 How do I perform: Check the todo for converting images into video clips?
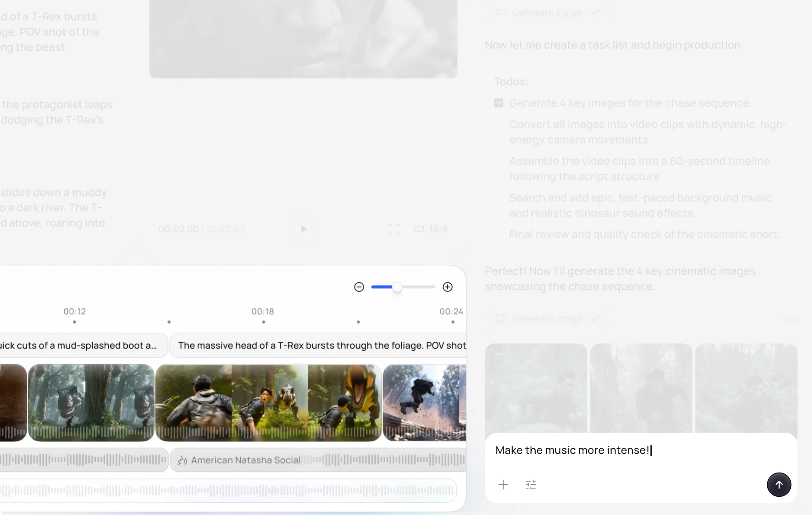point(499,124)
